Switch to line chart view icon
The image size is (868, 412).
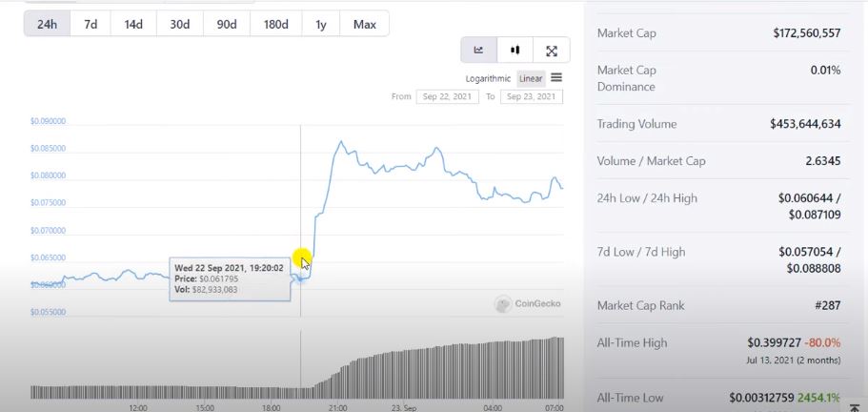[479, 51]
